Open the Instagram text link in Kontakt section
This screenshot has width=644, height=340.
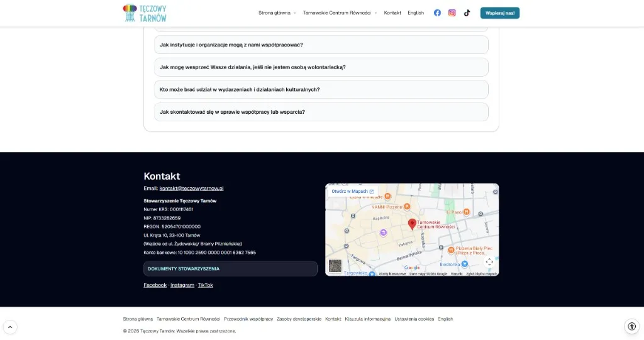coord(182,285)
